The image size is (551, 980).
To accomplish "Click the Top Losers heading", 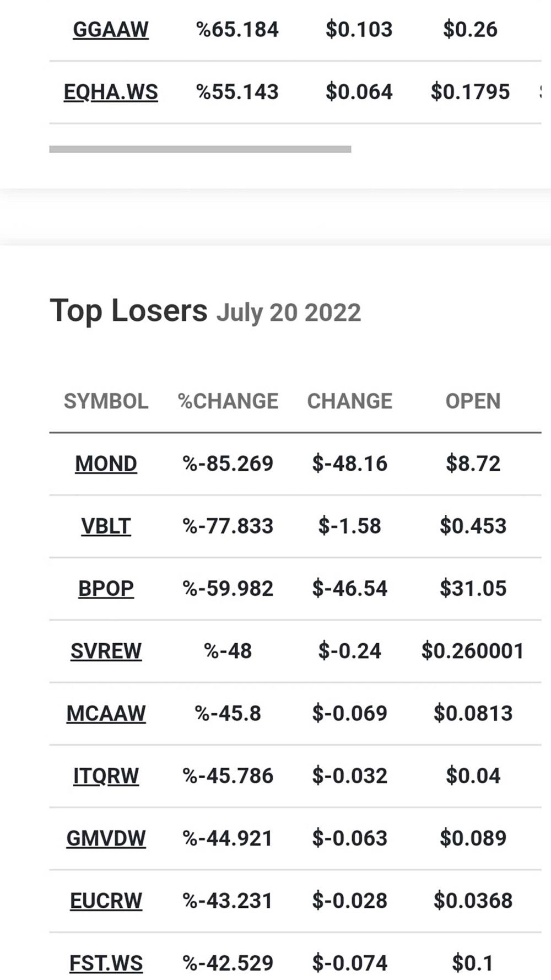I will 128,310.
